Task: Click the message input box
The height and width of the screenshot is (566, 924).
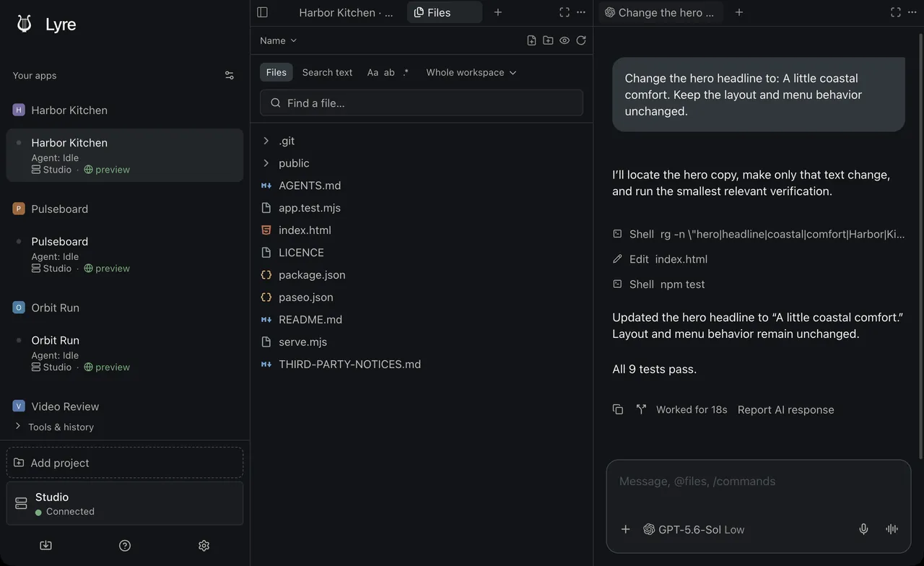Action: click(x=759, y=482)
